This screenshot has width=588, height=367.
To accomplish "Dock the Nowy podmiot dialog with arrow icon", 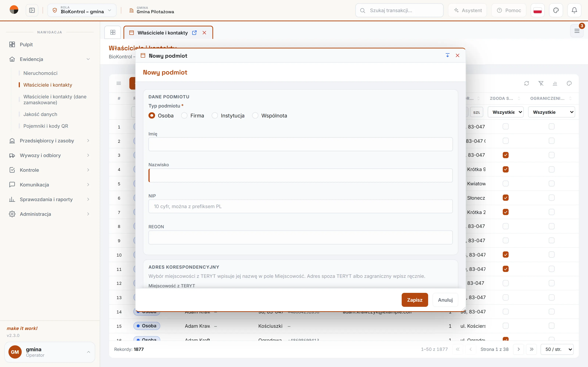I will pyautogui.click(x=448, y=56).
